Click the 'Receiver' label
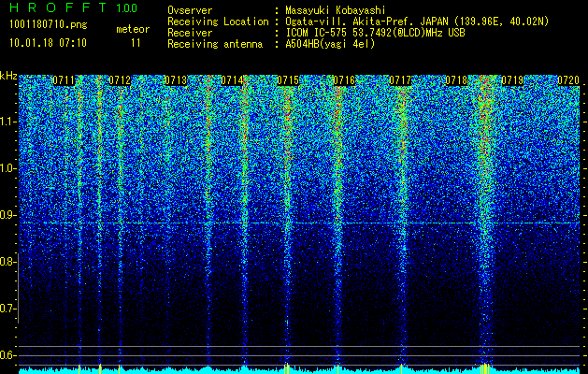The height and width of the screenshot is (374, 588). [x=190, y=33]
